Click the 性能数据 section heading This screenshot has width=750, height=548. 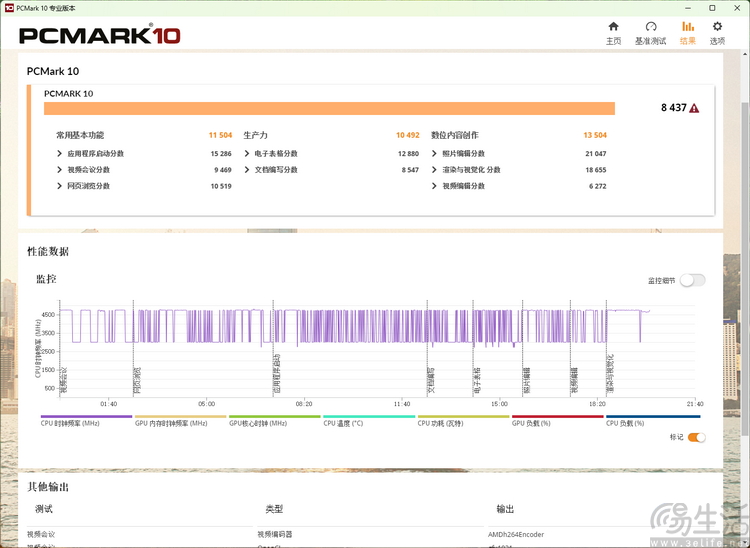coord(48,252)
